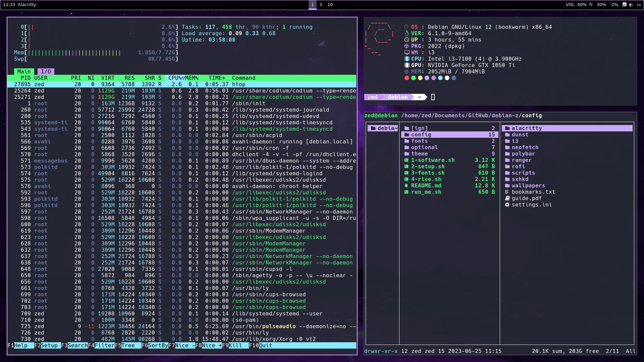Click the speaker volume icon in the tray
Image resolution: width=644 pixels, height=362 pixels.
tap(631, 5)
